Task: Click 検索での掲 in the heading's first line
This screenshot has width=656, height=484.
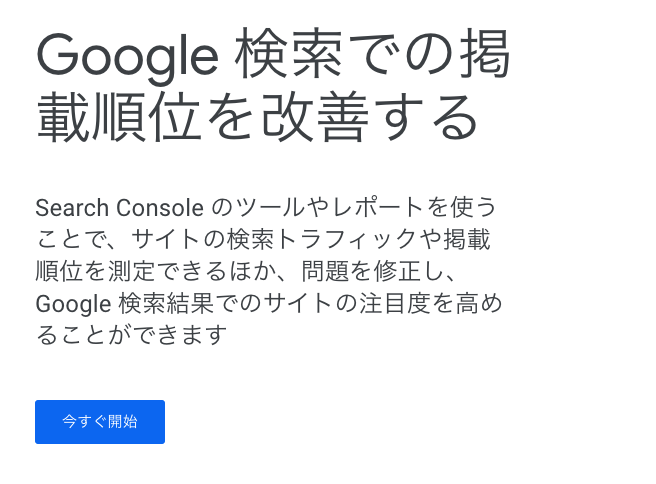Action: pos(372,54)
